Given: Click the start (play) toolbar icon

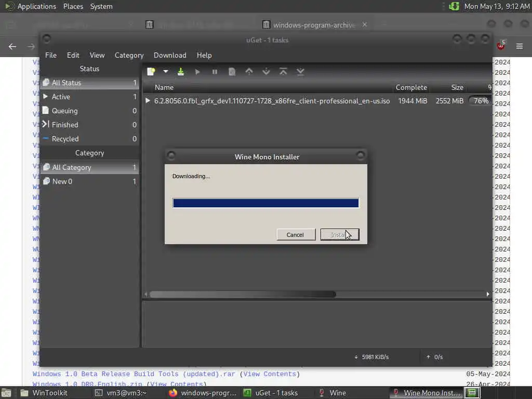Looking at the screenshot, I should 197,72.
